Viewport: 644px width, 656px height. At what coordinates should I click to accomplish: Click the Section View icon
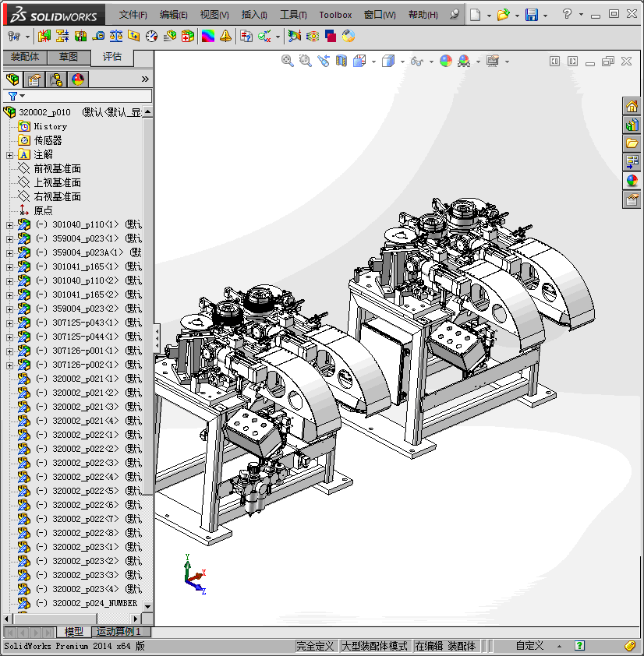pyautogui.click(x=341, y=61)
